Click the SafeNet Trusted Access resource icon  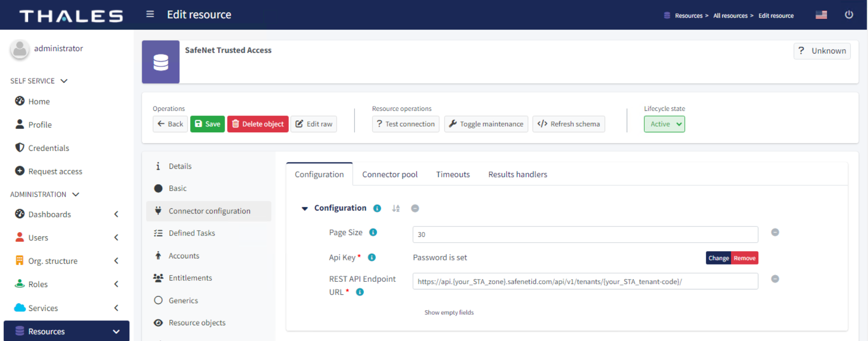[161, 62]
